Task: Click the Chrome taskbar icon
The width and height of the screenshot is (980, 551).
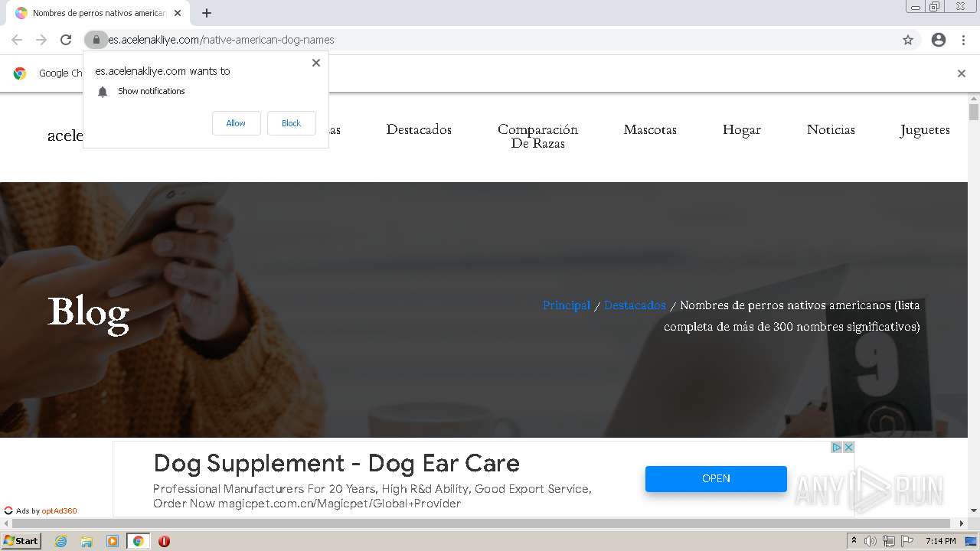Action: pyautogui.click(x=139, y=541)
